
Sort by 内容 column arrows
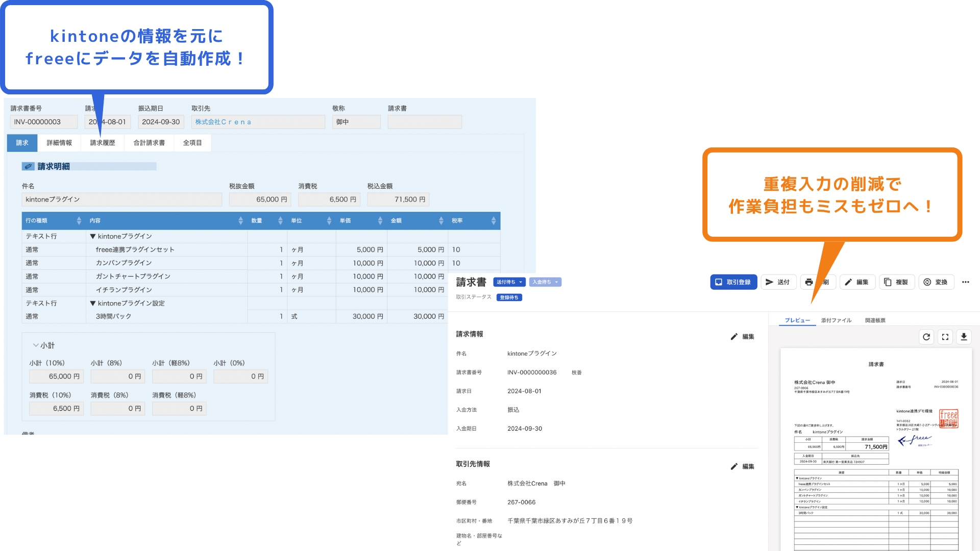[240, 220]
